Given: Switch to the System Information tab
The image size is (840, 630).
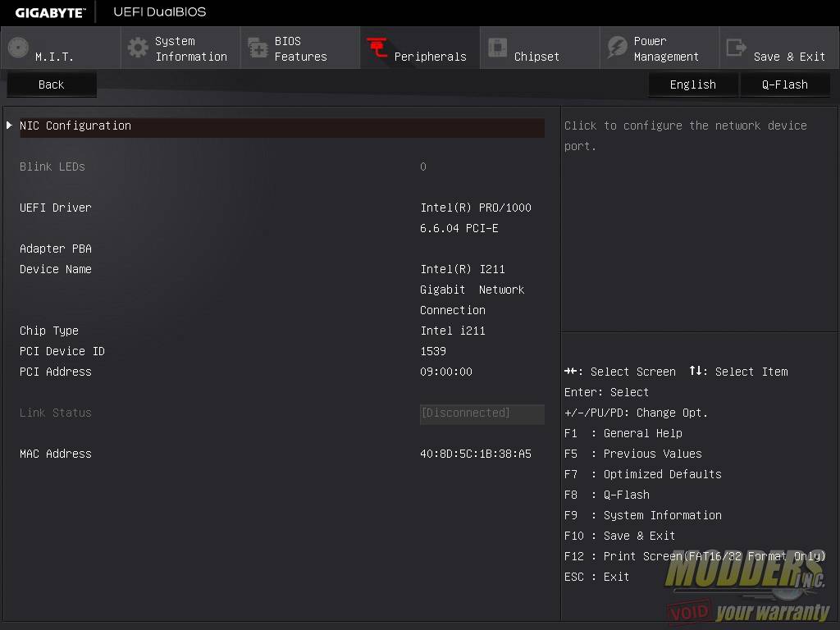Looking at the screenshot, I should (180, 48).
